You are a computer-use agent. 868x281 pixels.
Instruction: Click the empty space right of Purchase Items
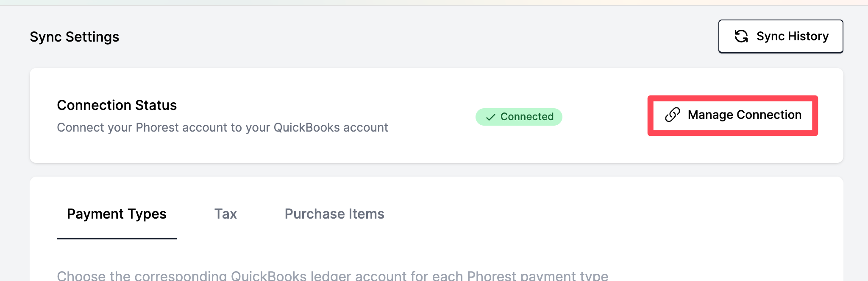click(x=593, y=214)
